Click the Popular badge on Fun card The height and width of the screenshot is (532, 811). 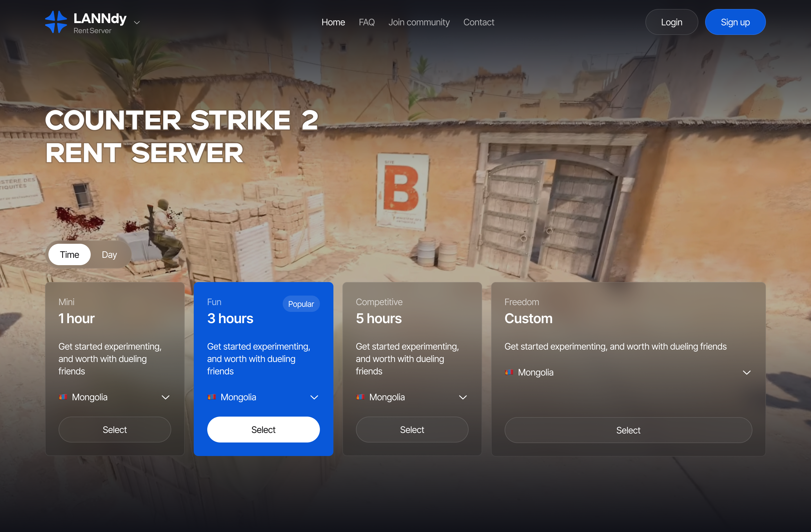click(301, 304)
